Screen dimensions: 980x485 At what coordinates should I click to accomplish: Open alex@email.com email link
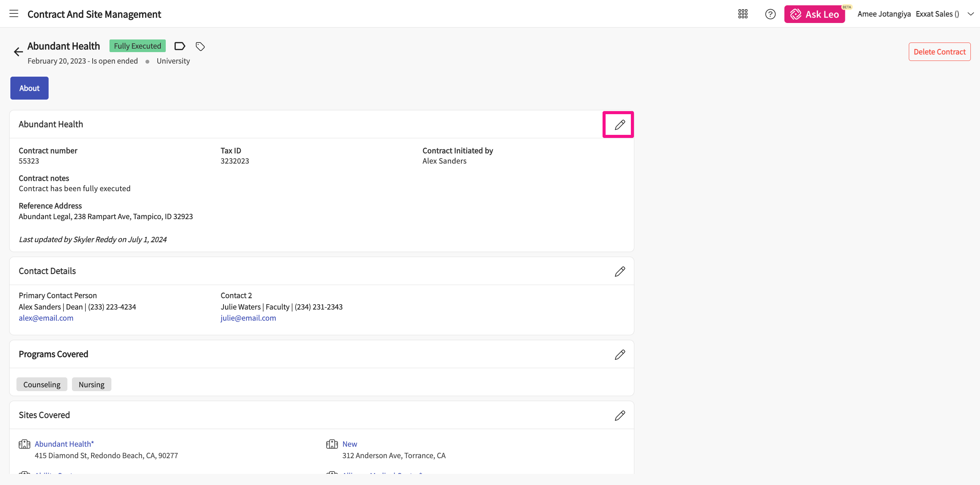tap(46, 318)
